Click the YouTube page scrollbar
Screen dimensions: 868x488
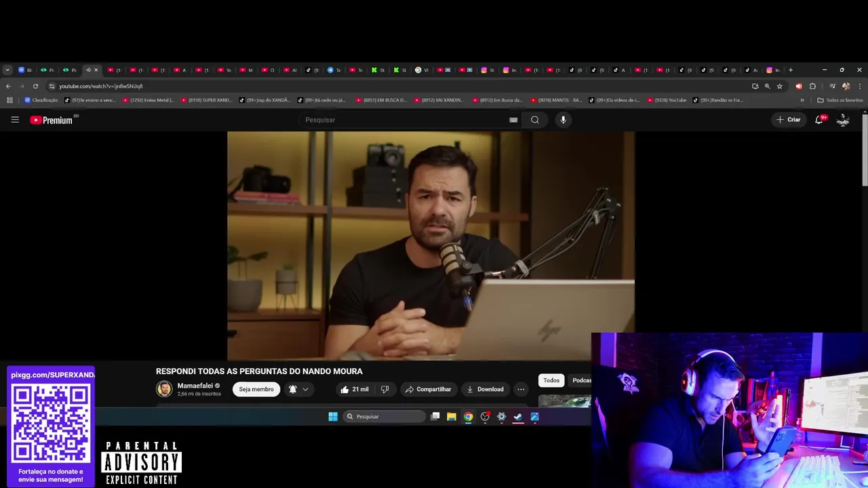click(865, 149)
